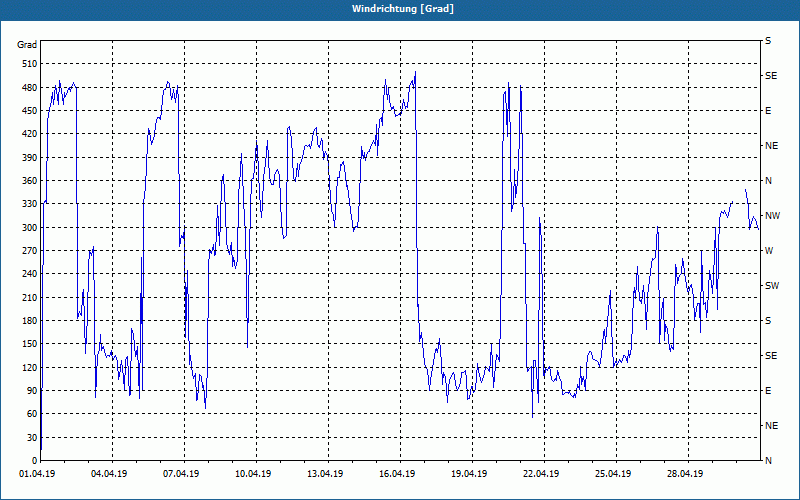Click the date label 13.04.19
This screenshot has width=800, height=500.
(x=325, y=474)
